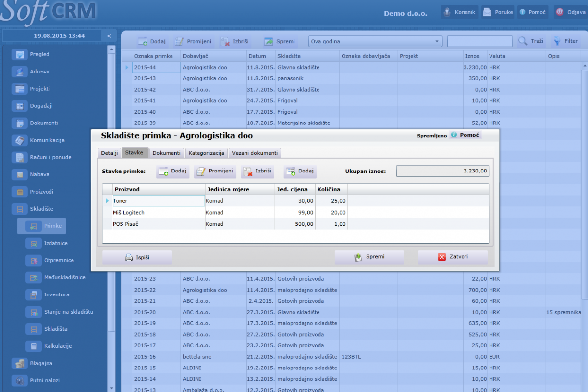Open Stanje na skladištu
The height and width of the screenshot is (392, 588).
click(x=60, y=312)
